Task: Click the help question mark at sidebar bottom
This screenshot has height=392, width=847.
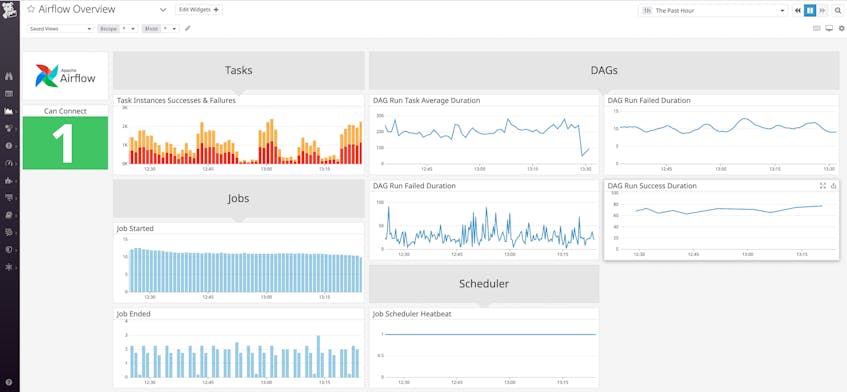Action: click(x=9, y=382)
